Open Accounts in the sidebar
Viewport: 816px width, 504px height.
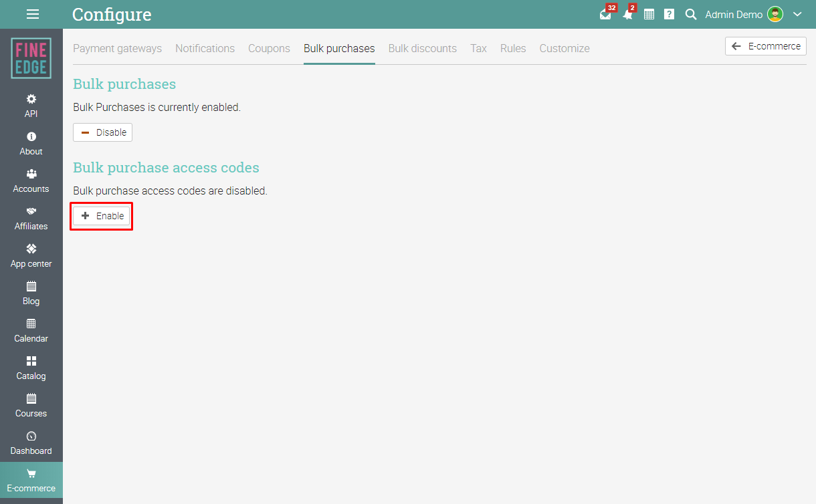(31, 181)
